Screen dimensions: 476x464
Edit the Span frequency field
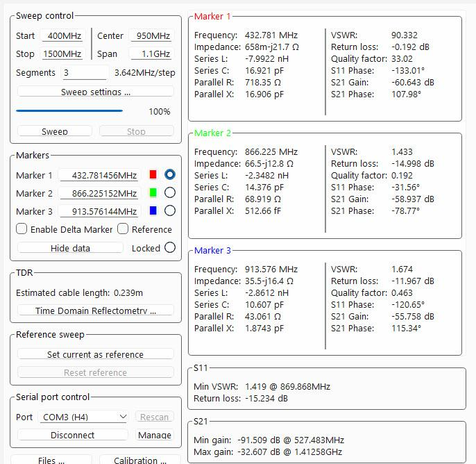(x=151, y=54)
